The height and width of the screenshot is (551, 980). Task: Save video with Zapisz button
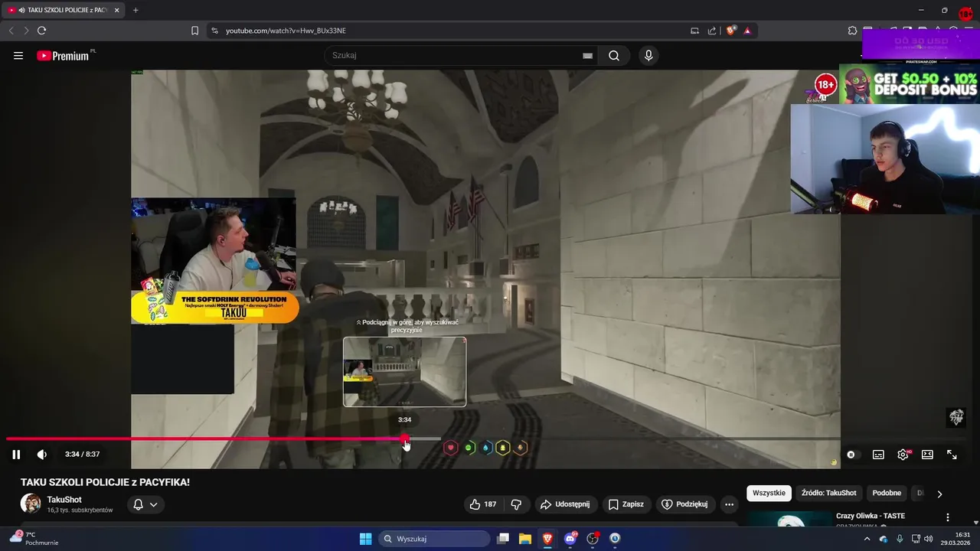click(626, 504)
